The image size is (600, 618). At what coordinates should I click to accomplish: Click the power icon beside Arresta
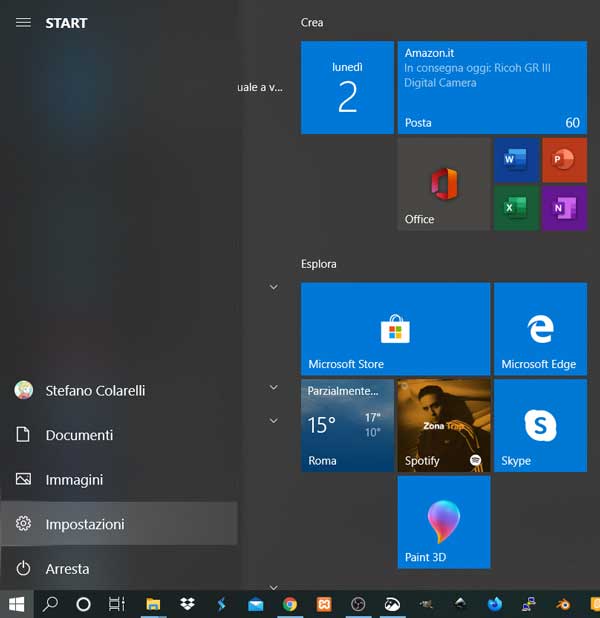click(x=23, y=568)
